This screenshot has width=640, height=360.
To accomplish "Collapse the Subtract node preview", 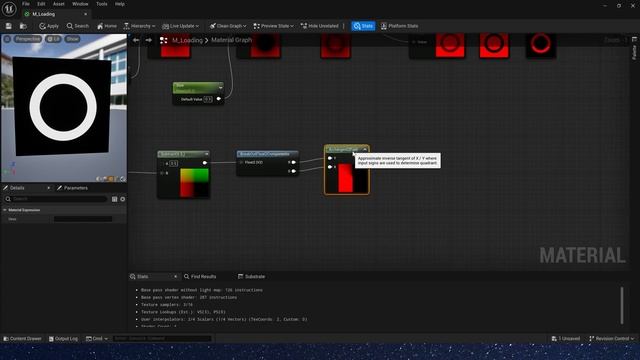I will pos(207,154).
